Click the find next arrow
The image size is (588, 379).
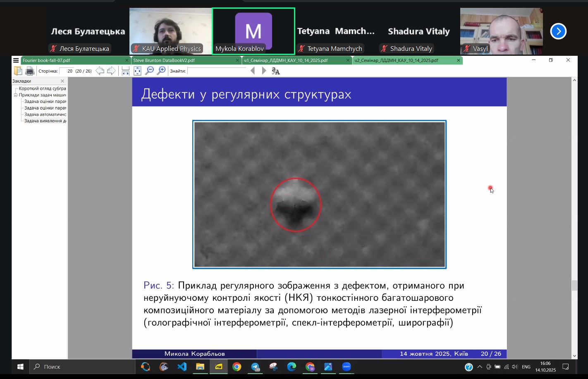(x=264, y=71)
